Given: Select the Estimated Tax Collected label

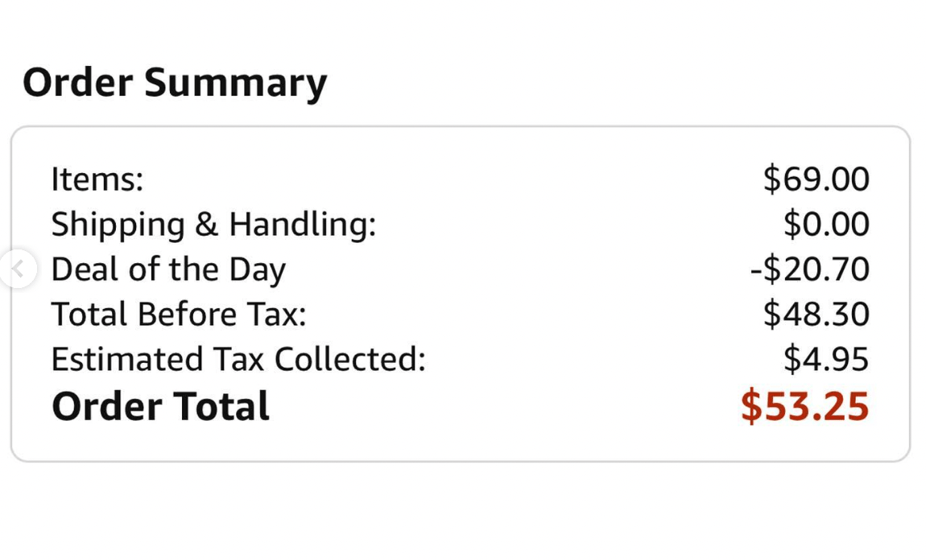Looking at the screenshot, I should pos(238,359).
